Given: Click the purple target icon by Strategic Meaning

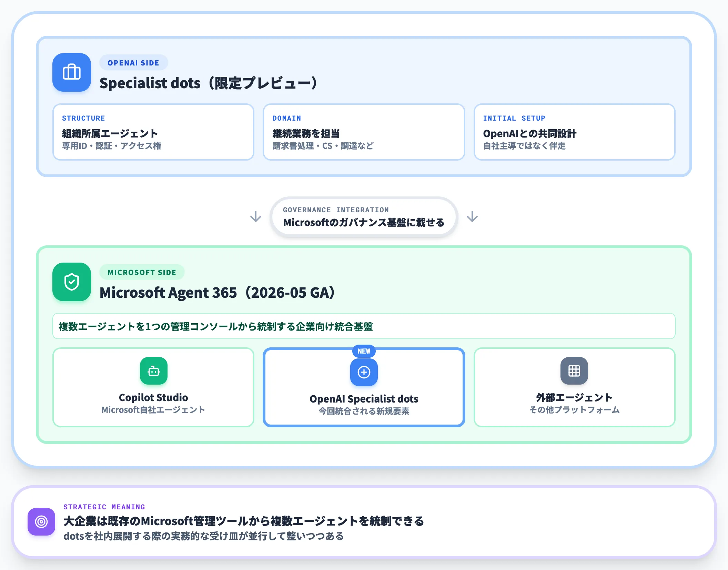Looking at the screenshot, I should 41,522.
